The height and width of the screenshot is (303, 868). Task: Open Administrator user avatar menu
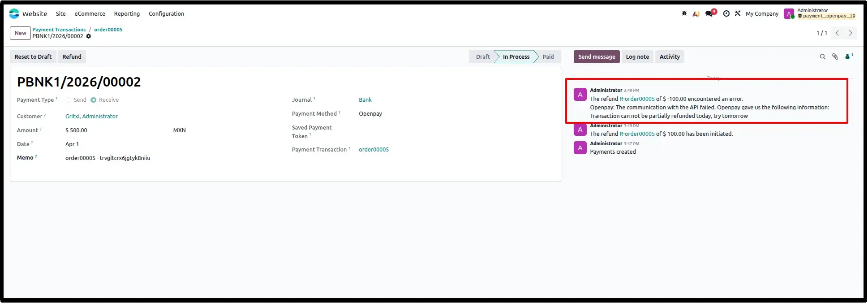tap(789, 14)
